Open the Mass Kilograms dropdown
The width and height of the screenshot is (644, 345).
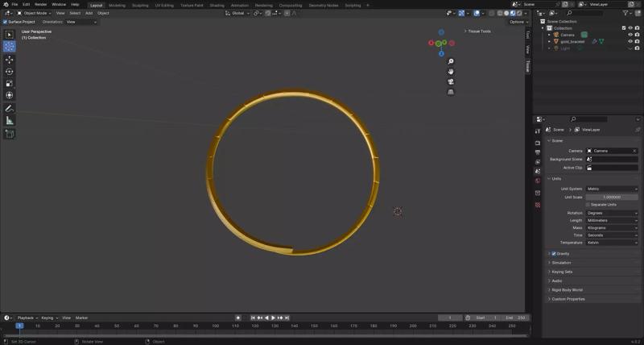pyautogui.click(x=612, y=228)
